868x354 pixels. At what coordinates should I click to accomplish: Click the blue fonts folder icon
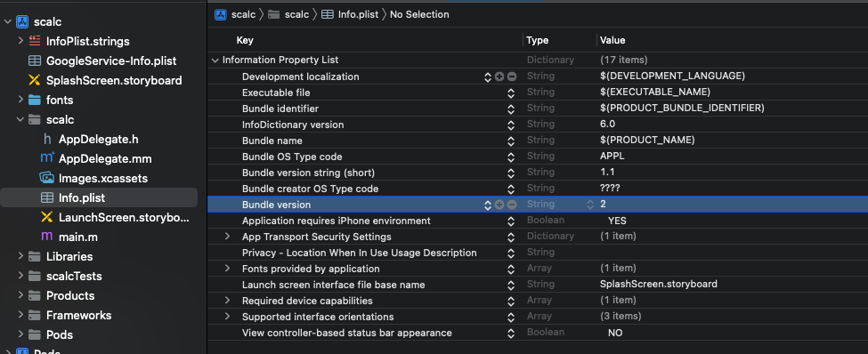(35, 101)
